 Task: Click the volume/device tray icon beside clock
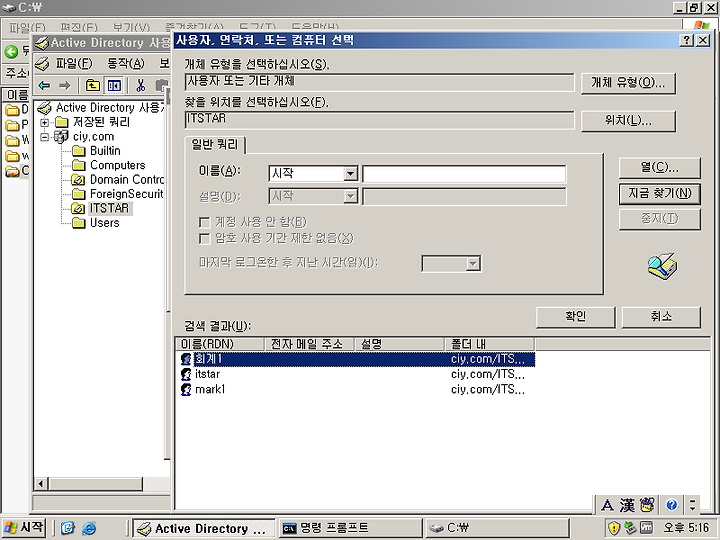point(646,528)
